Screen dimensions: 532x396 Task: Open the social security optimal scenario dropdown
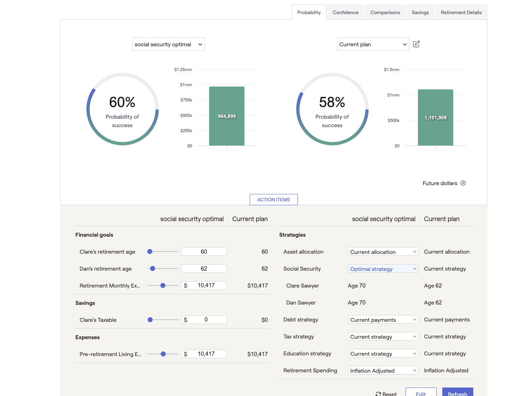(x=169, y=44)
